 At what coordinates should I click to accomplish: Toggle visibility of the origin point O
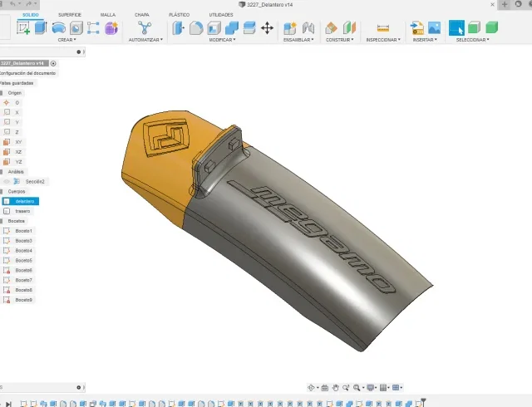point(7,102)
